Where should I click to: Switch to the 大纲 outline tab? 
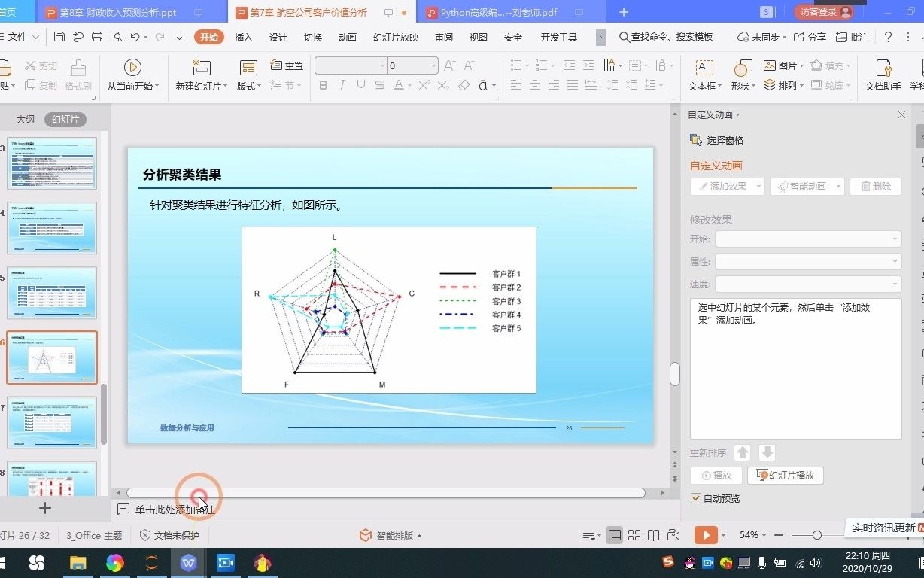click(25, 119)
